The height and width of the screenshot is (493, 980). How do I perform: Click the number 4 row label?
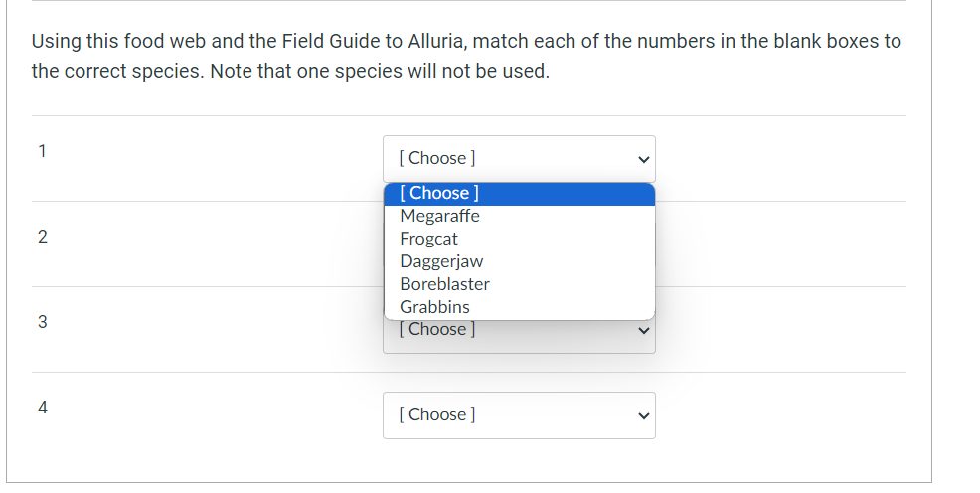click(x=42, y=407)
